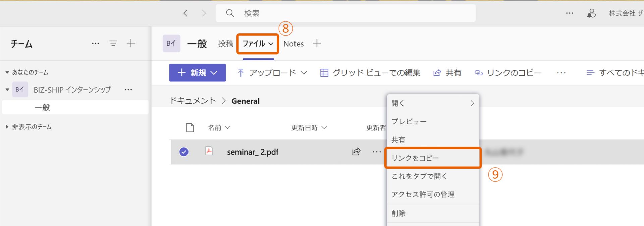
Task: Click the plus icon to add a team
Action: click(x=131, y=43)
